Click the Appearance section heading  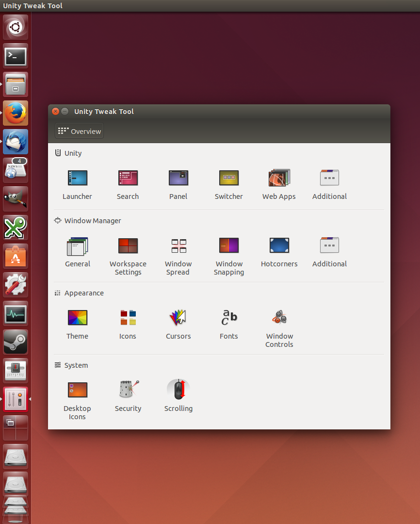click(x=84, y=293)
